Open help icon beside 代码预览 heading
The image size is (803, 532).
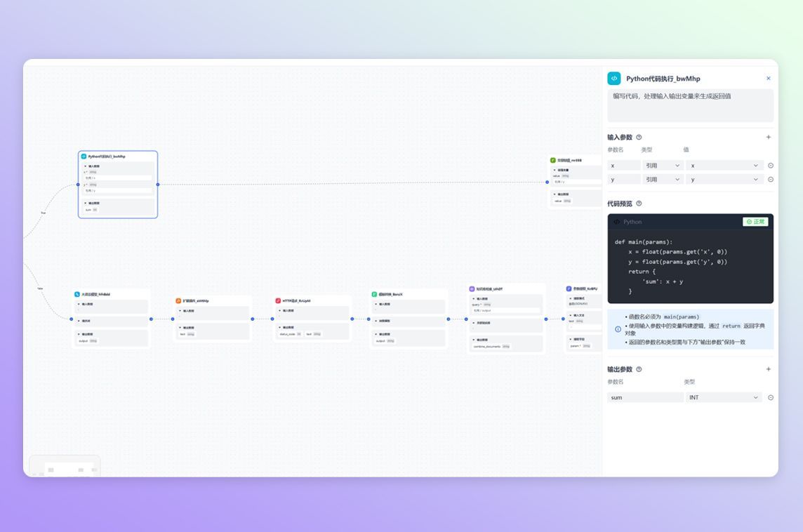(x=639, y=204)
